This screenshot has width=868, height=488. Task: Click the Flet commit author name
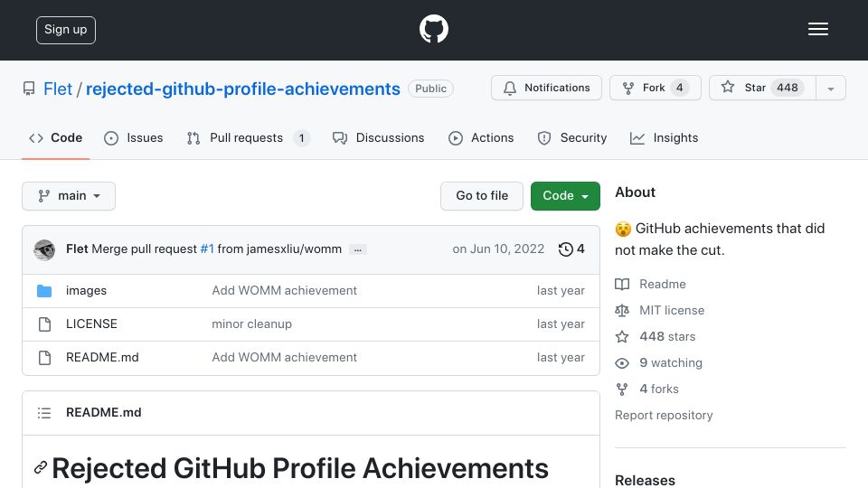coord(77,249)
